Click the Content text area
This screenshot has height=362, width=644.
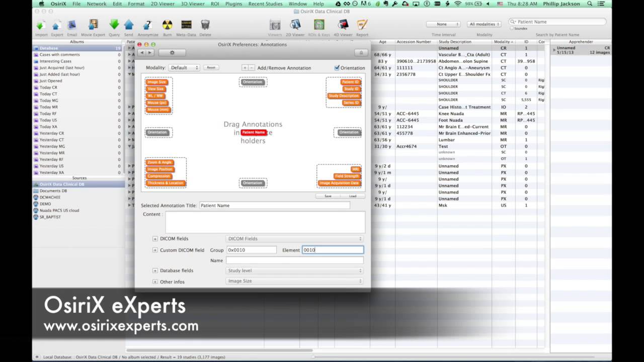click(265, 222)
